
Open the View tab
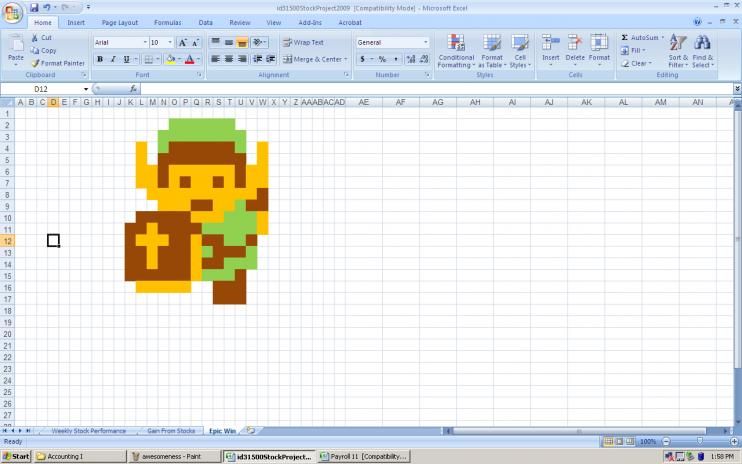(274, 22)
